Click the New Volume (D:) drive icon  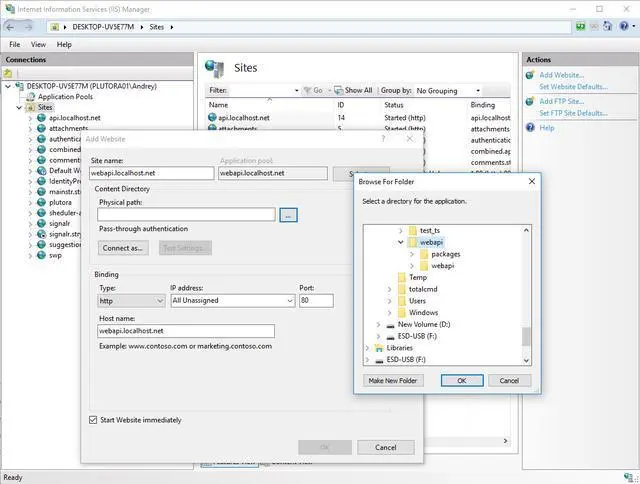[388, 324]
